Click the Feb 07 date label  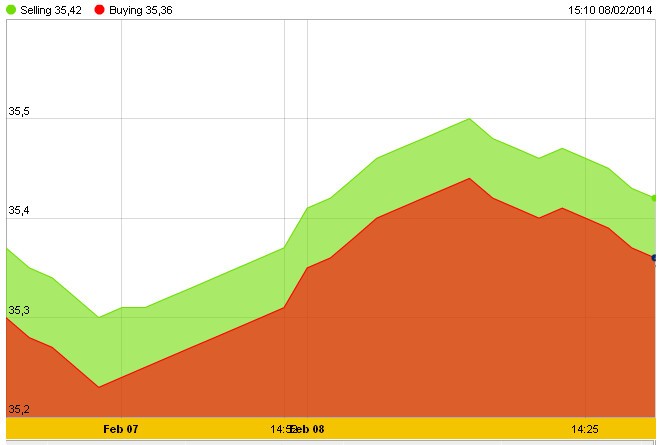(121, 428)
